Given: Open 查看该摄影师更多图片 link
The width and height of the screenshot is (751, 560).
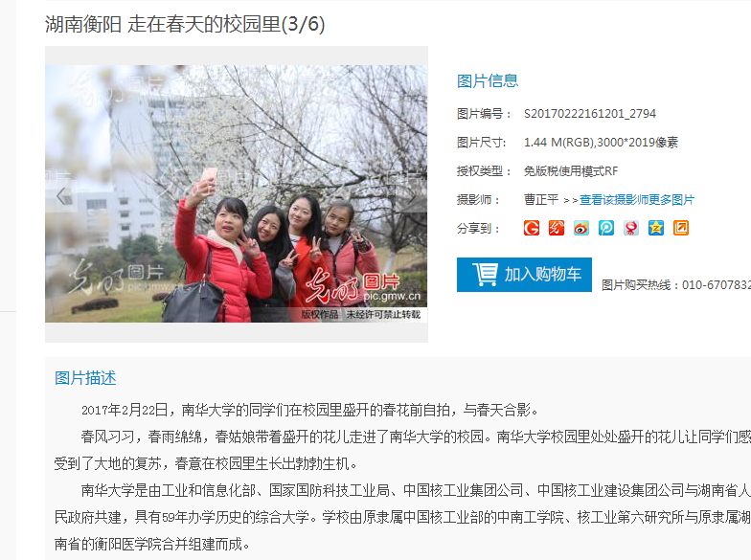Looking at the screenshot, I should [636, 199].
